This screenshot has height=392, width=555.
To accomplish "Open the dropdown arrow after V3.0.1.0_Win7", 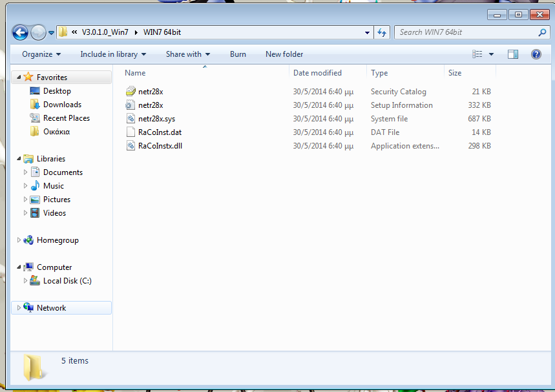I will pos(136,32).
